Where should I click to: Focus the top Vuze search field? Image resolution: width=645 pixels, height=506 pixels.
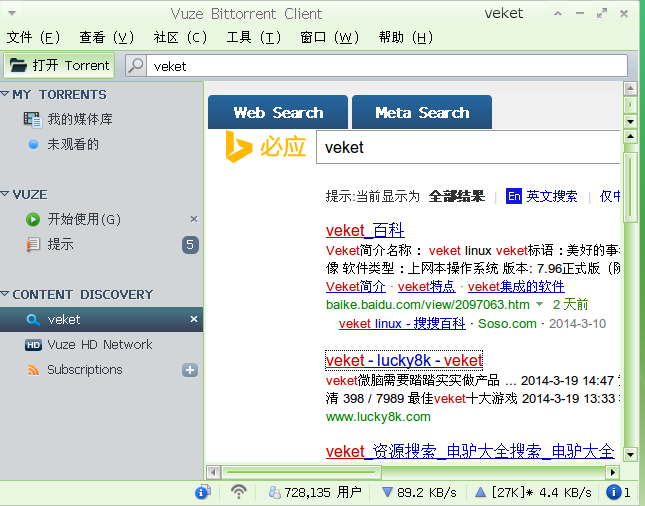click(387, 66)
